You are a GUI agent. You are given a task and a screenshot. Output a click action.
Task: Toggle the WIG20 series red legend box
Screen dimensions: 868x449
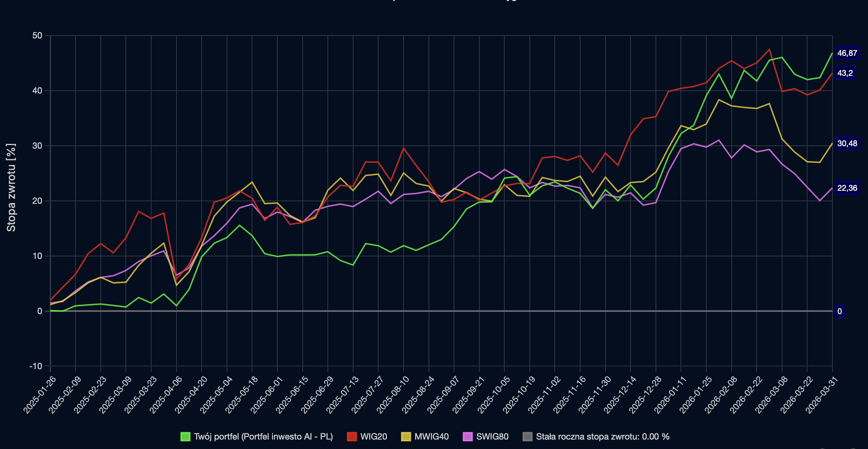[352, 437]
